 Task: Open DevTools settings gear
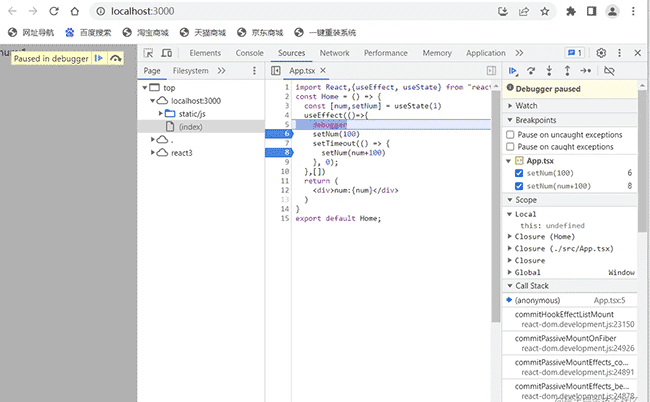click(601, 53)
